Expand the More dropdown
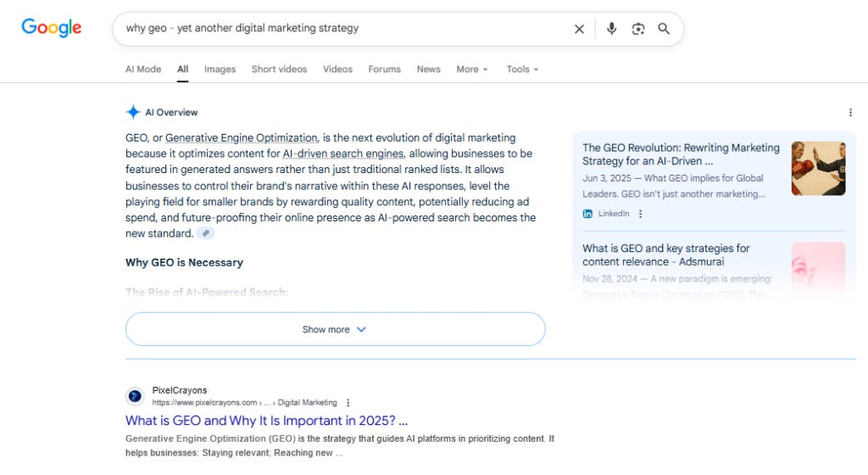The width and height of the screenshot is (868, 475). pyautogui.click(x=472, y=70)
